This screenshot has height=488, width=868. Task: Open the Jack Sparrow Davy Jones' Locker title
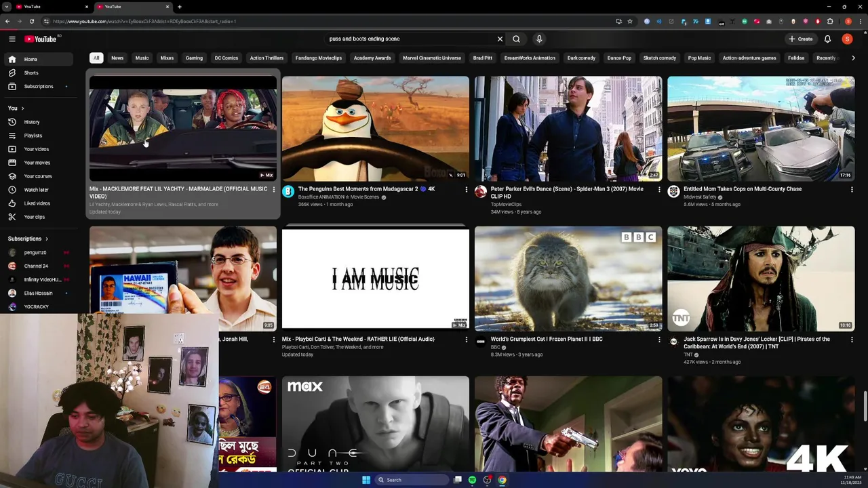(x=757, y=343)
